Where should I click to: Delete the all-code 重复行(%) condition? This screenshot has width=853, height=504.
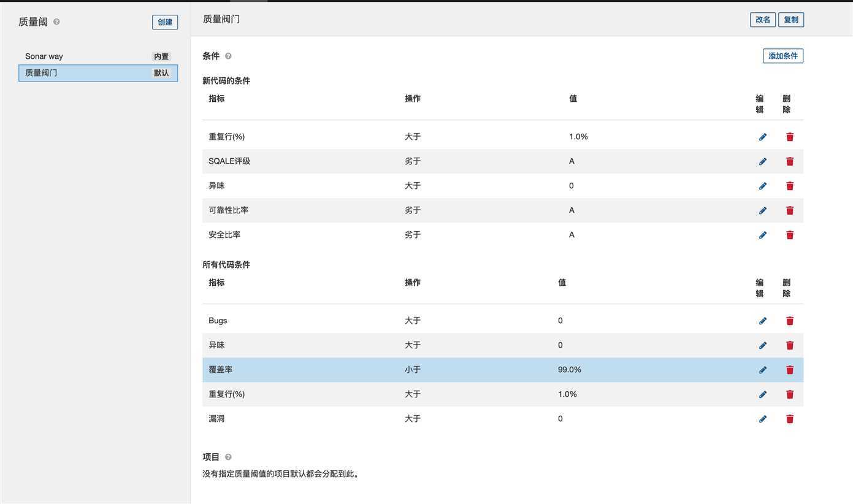point(790,394)
